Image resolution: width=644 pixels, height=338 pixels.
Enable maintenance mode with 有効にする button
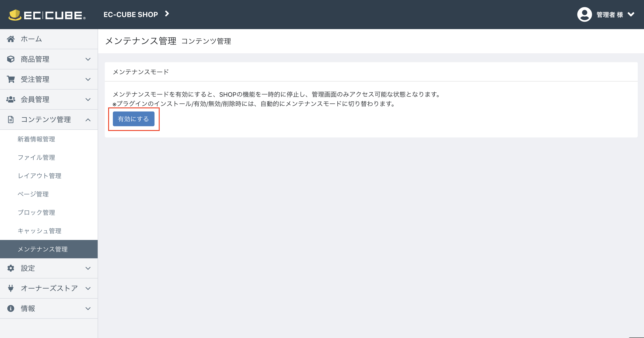click(133, 119)
